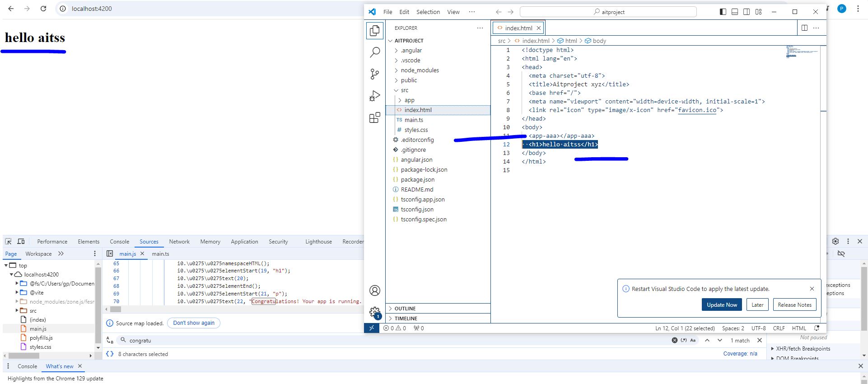Open Source Control view in VS Code
The width and height of the screenshot is (868, 384).
pyautogui.click(x=375, y=74)
